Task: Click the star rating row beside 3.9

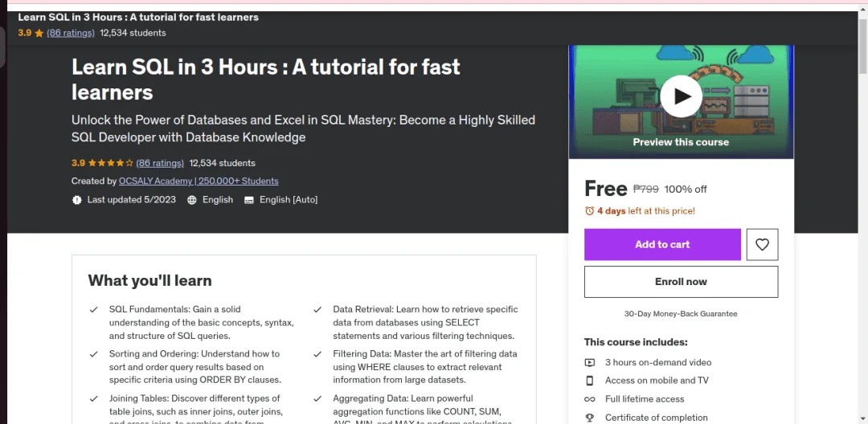Action: pyautogui.click(x=111, y=163)
